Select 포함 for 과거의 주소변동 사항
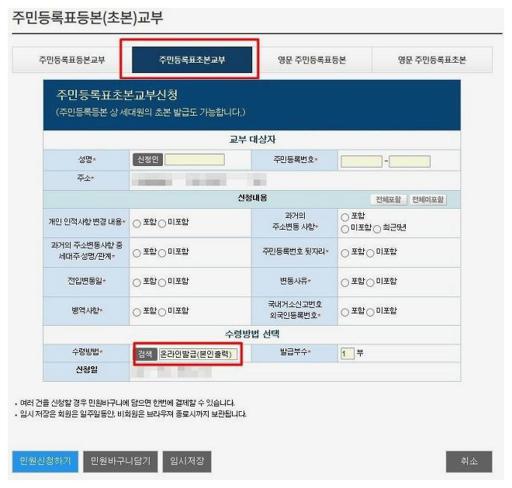The image size is (512, 488). point(345,217)
